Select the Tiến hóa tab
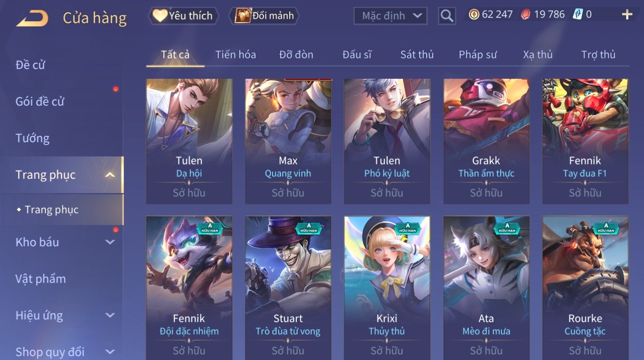Screen dimensions: 644x360 click(x=235, y=55)
